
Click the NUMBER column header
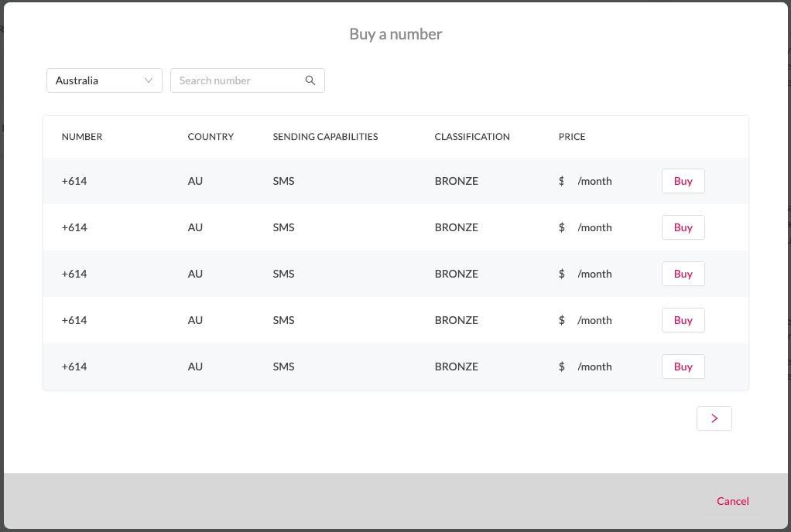coord(82,136)
